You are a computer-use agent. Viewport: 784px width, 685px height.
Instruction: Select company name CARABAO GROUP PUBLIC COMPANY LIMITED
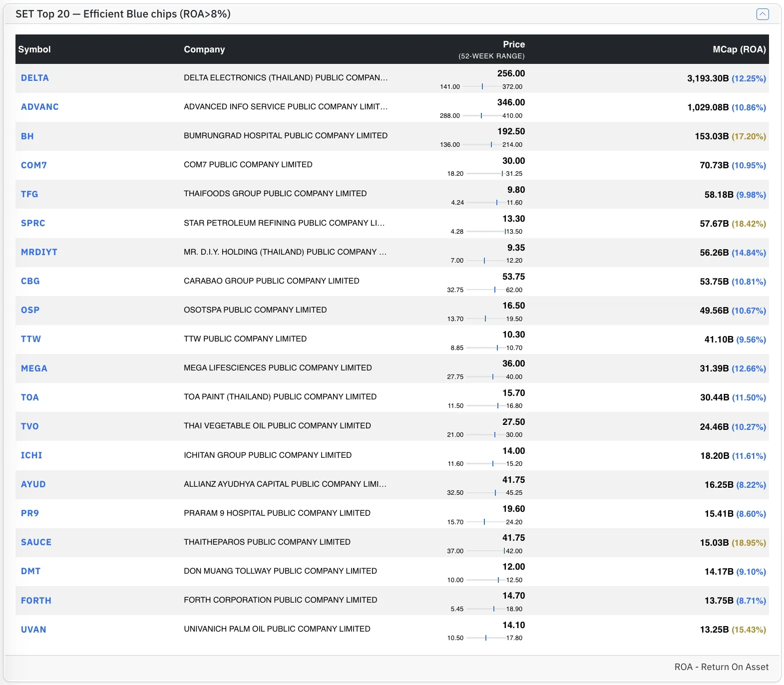coord(272,281)
